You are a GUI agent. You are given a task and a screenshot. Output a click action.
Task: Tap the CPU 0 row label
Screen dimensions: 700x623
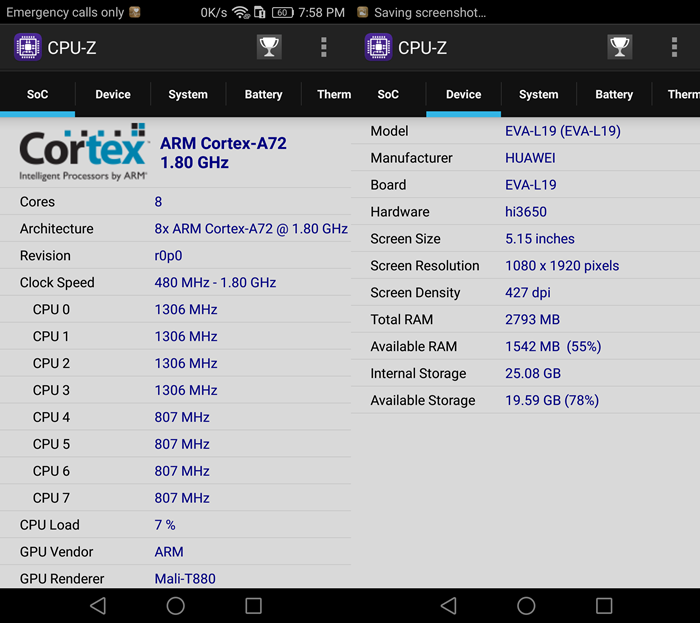click(51, 309)
